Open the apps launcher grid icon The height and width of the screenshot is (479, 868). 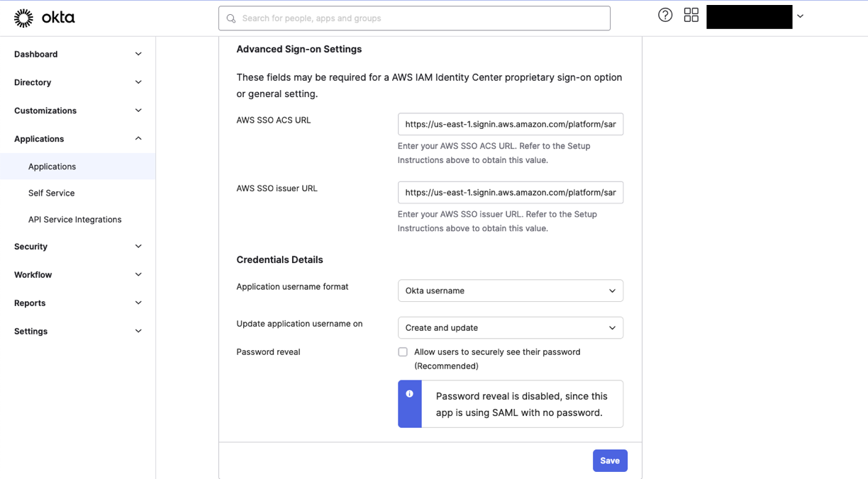691,14
